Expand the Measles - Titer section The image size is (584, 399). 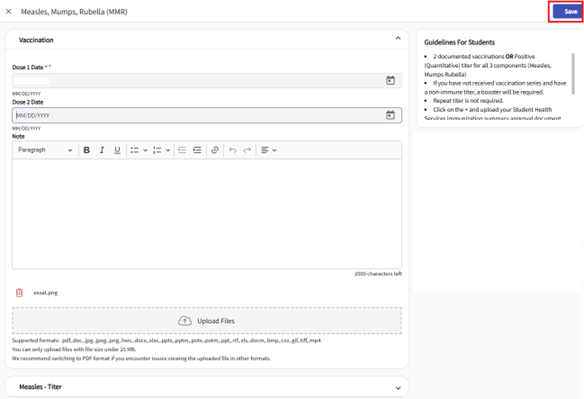398,388
